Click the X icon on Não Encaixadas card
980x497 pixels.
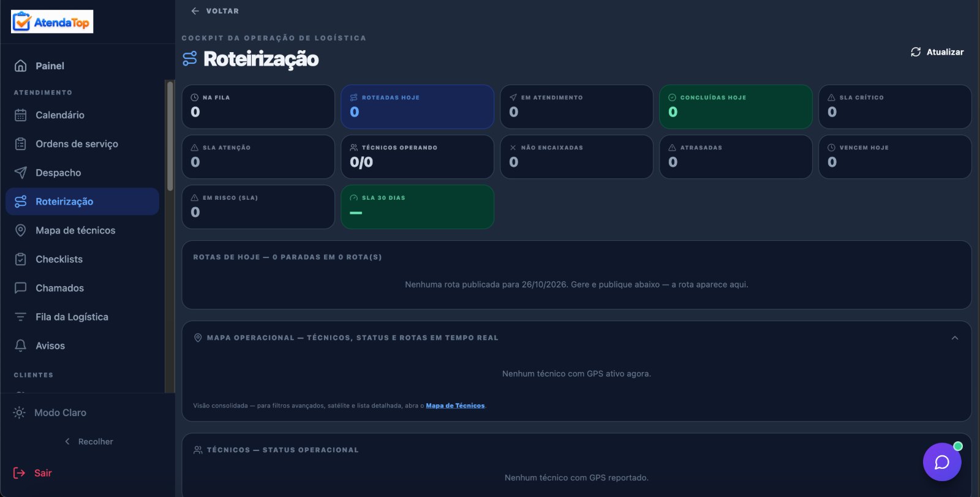pyautogui.click(x=513, y=148)
